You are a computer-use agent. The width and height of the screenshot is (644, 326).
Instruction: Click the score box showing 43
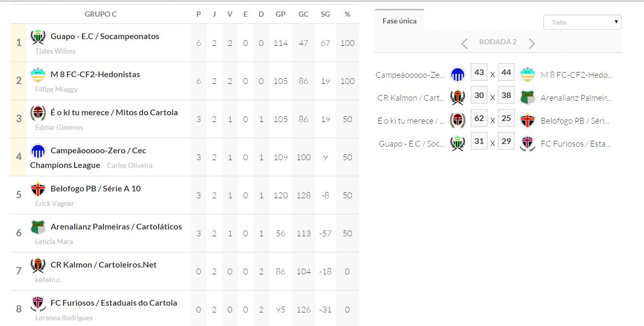[x=479, y=73]
